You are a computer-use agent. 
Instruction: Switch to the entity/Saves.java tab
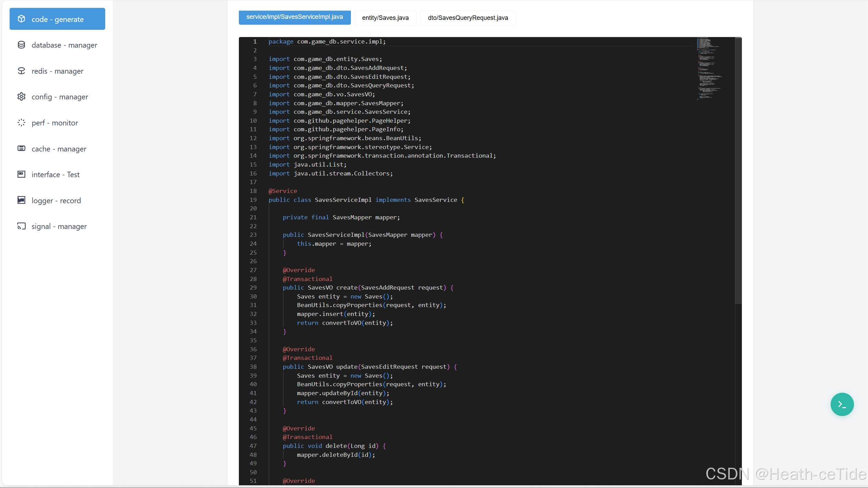tap(385, 18)
